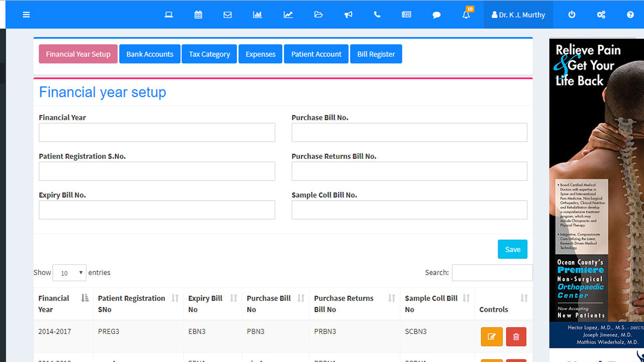This screenshot has height=362, width=644.
Task: Switch to the Bank Accounts tab
Action: pos(150,54)
